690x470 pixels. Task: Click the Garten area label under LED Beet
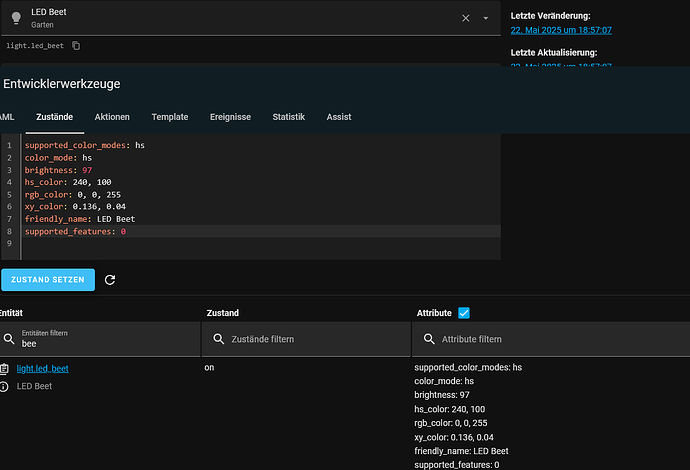[x=42, y=25]
